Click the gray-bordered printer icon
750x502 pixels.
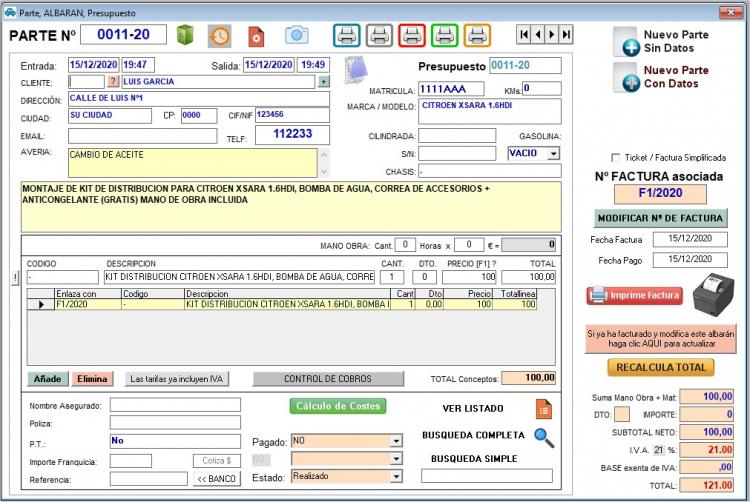(379, 35)
